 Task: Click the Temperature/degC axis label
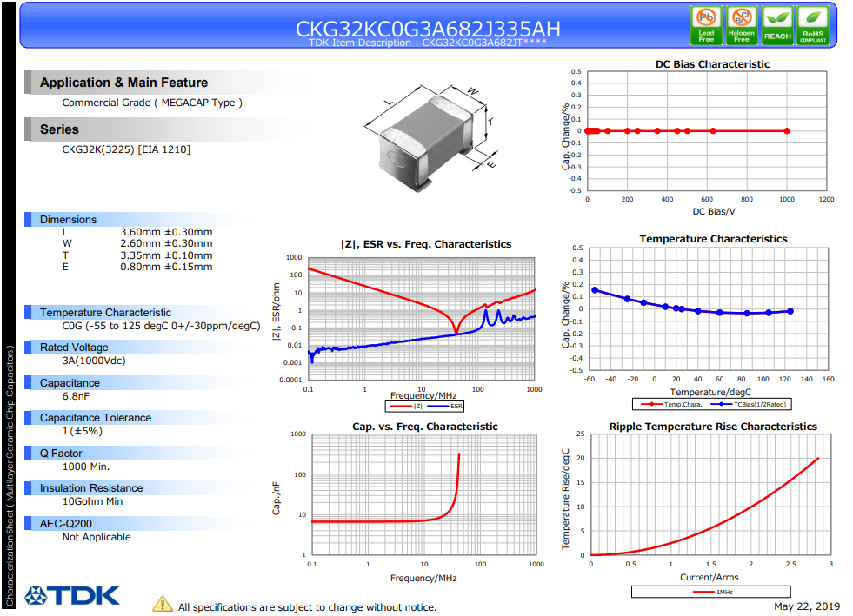710,392
